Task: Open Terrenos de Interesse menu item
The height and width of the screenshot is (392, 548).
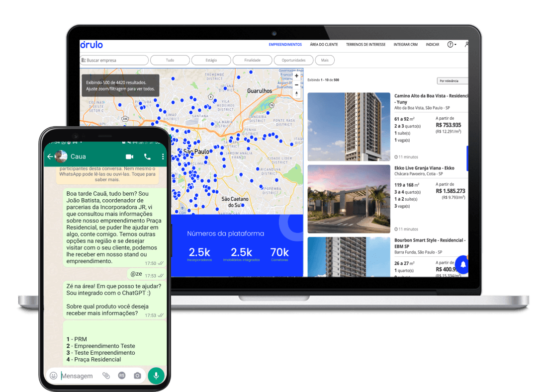Action: [x=366, y=45]
